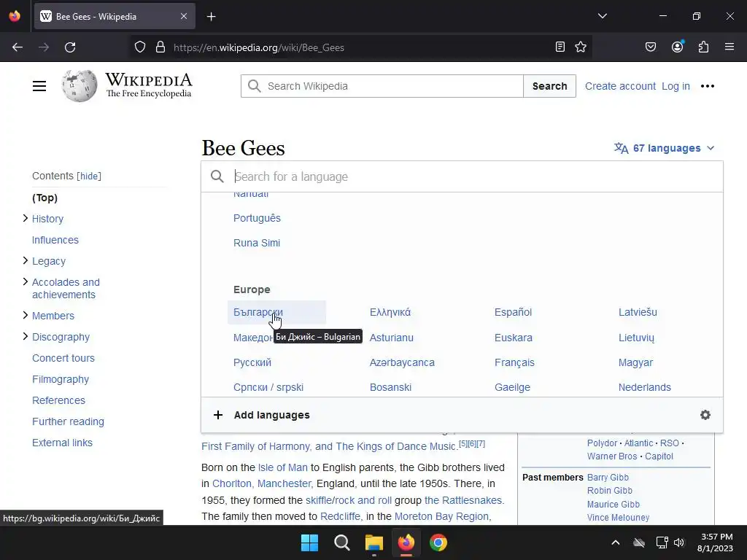Open a new tab with the plus icon
This screenshot has height=560, width=747.
(x=212, y=17)
